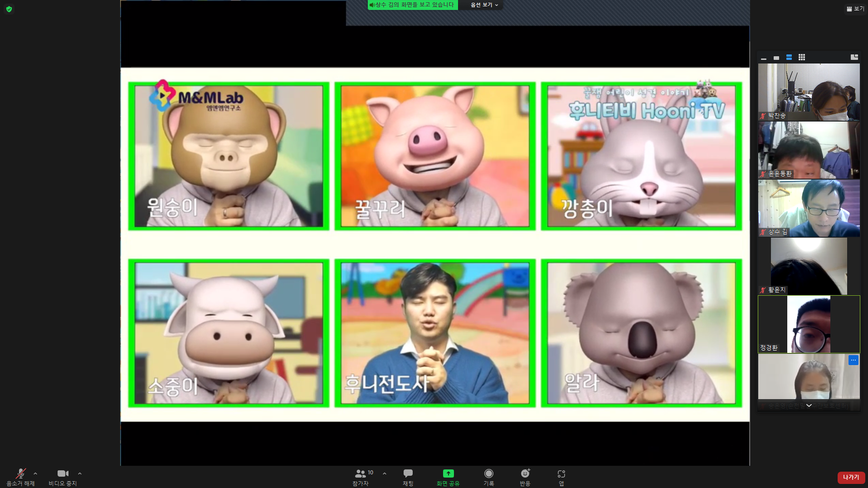Screen dimensions: 868x488
Task: Click the 후니전도사 presenter video tile
Action: [x=435, y=333]
